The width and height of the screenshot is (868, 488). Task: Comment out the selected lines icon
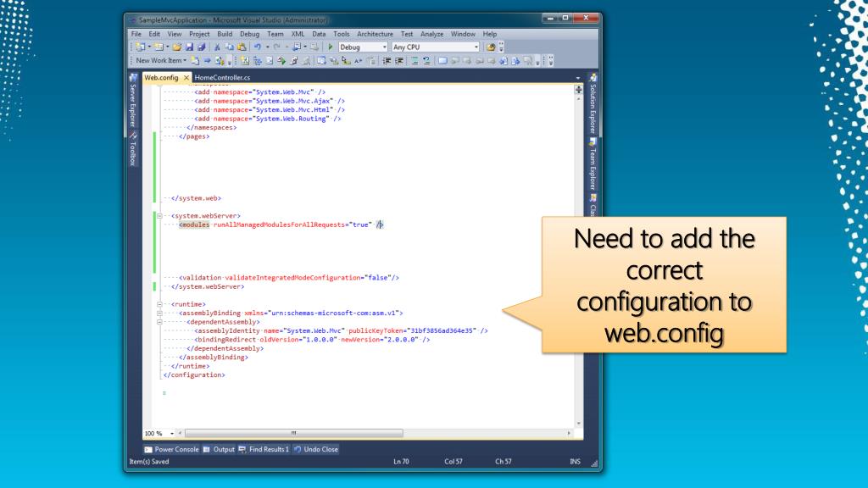pos(415,60)
